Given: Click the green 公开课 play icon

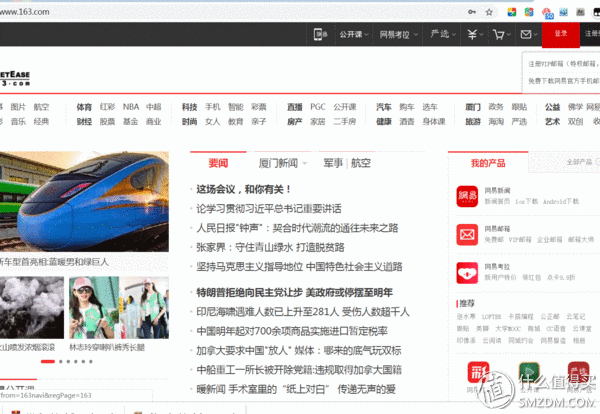Looking at the screenshot, I should pos(529,372).
